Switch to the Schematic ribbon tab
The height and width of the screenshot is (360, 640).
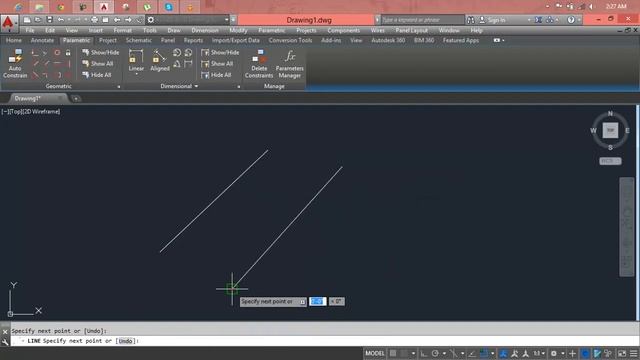pyautogui.click(x=139, y=40)
